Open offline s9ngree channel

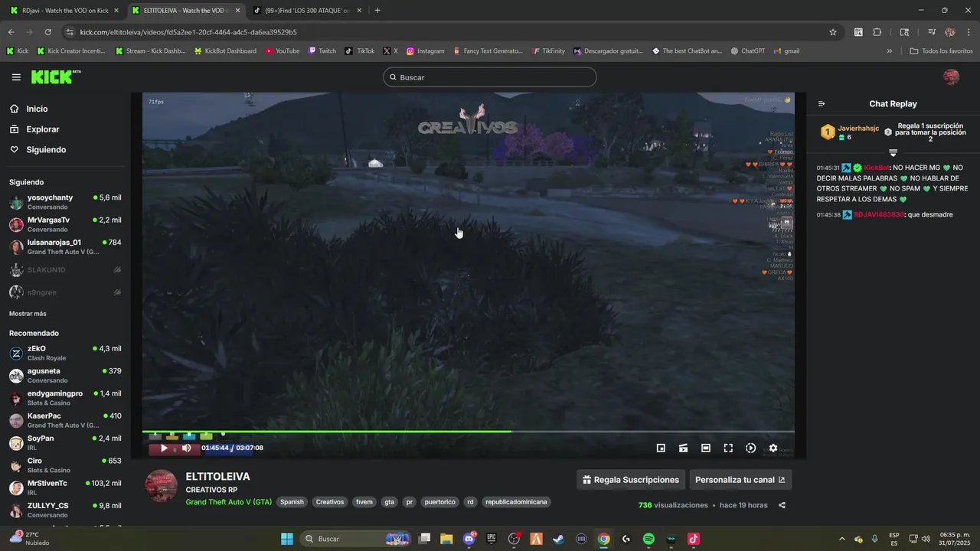point(65,292)
